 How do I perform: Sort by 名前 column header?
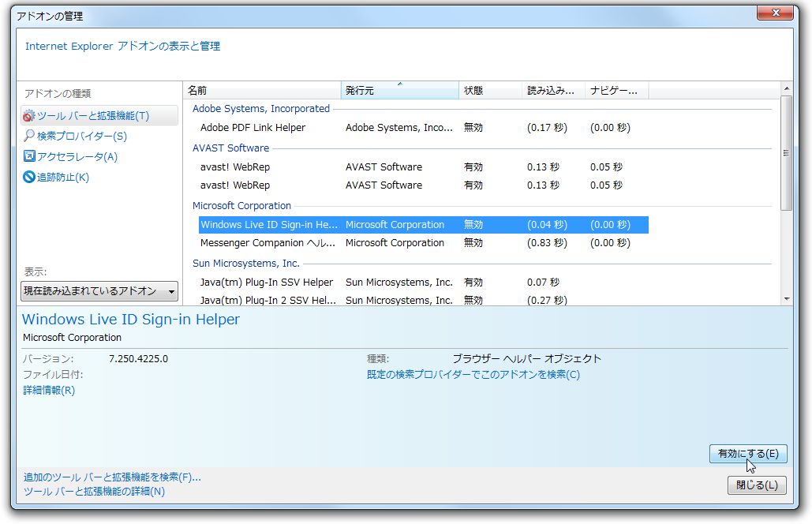(262, 90)
